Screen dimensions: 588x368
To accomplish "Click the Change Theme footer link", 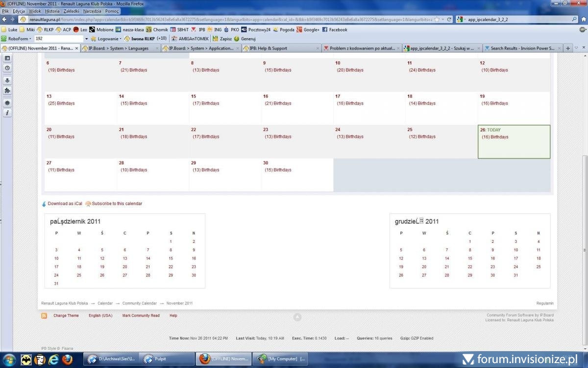I will [66, 315].
